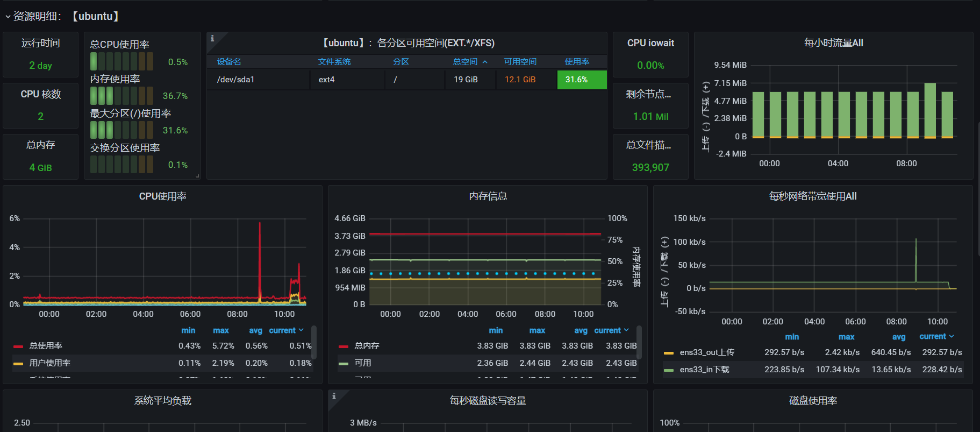
Task: Click the 交换分区使用率 0.1% bar gauge
Action: click(x=122, y=165)
